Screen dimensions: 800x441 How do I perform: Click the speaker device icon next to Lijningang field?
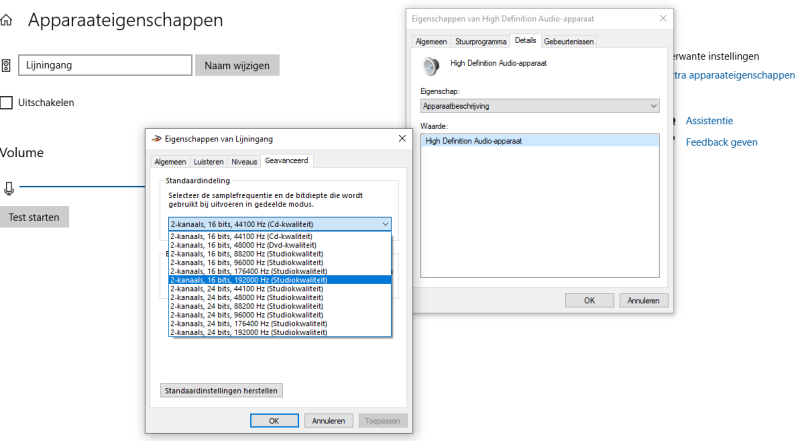pyautogui.click(x=6, y=65)
